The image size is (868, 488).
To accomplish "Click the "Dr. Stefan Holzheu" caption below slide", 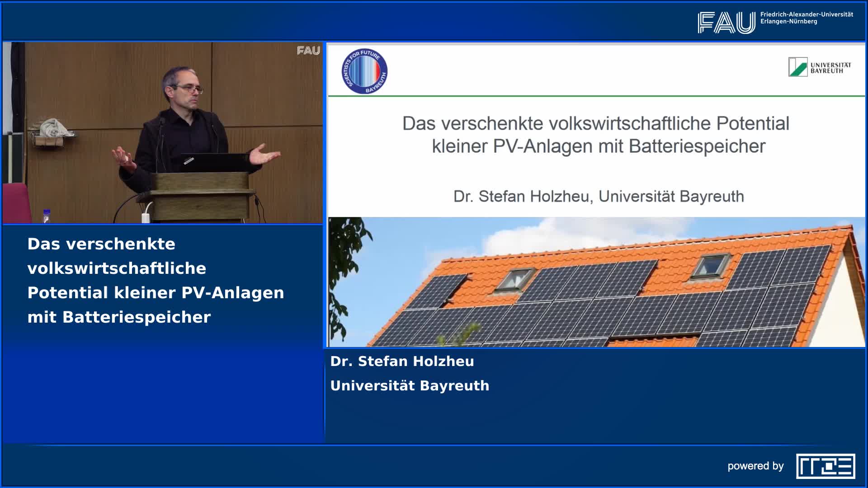I will 402,361.
